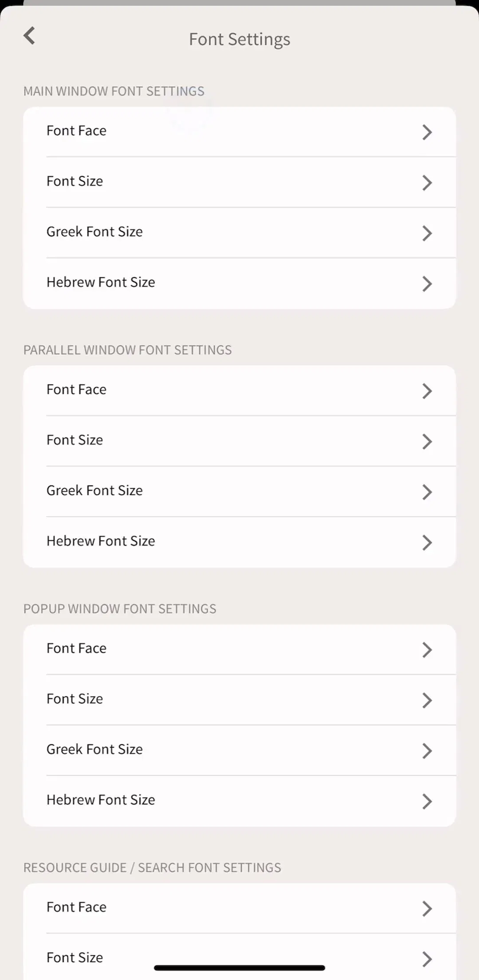
Task: Tap the chevron beside Resource Guide Font Size
Action: [427, 959]
